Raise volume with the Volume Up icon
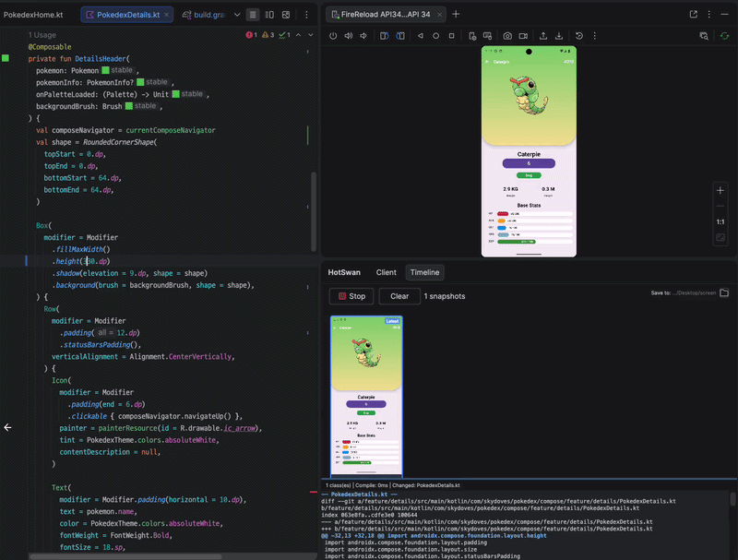 [349, 36]
